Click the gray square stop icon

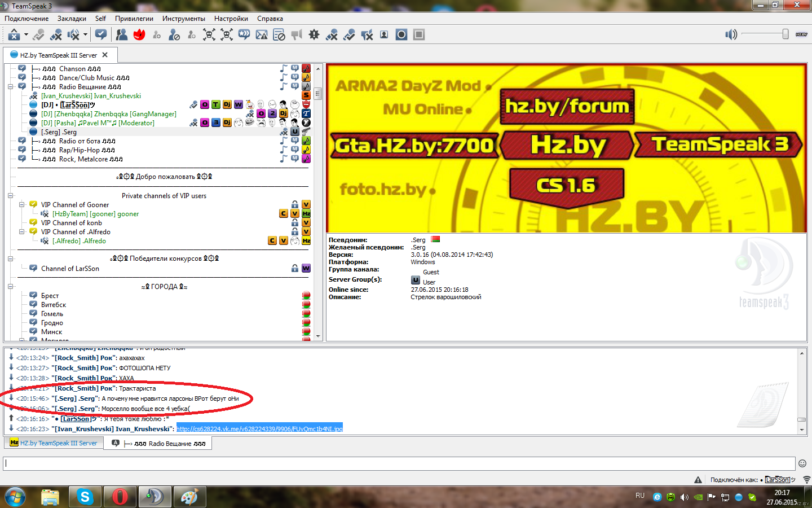click(x=419, y=34)
